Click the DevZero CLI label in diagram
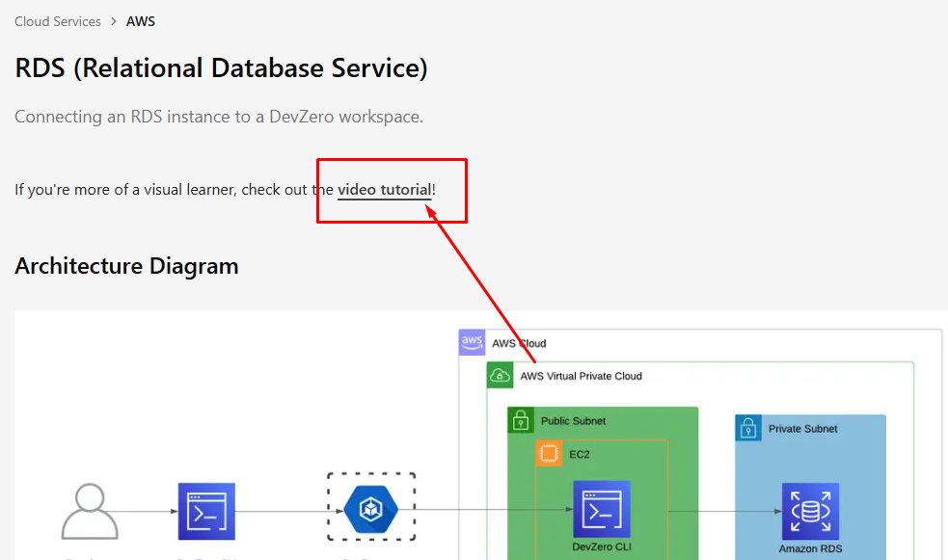The width and height of the screenshot is (948, 560). coord(602,547)
